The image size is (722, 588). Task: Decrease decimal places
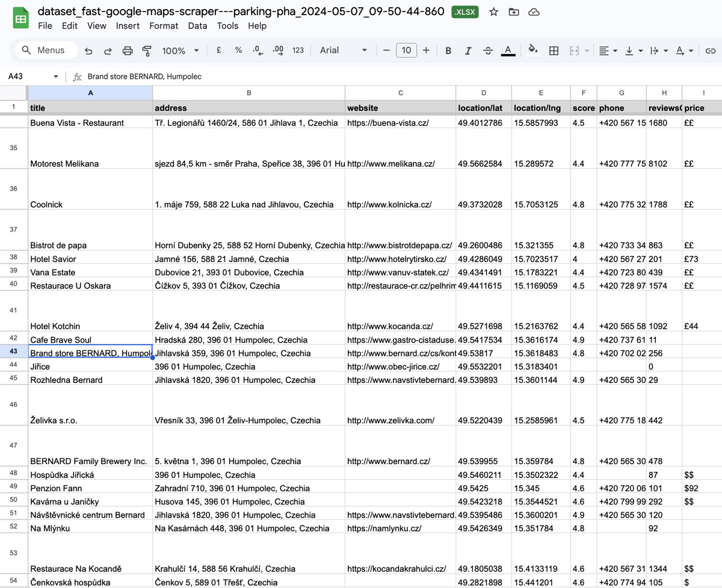[x=258, y=51]
